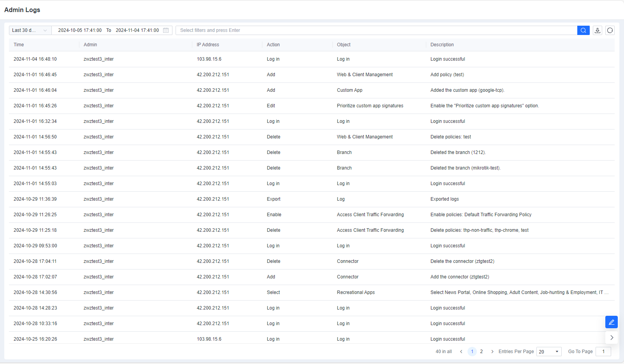This screenshot has width=624, height=364.
Task: Open the calendar date picker icon
Action: click(166, 30)
